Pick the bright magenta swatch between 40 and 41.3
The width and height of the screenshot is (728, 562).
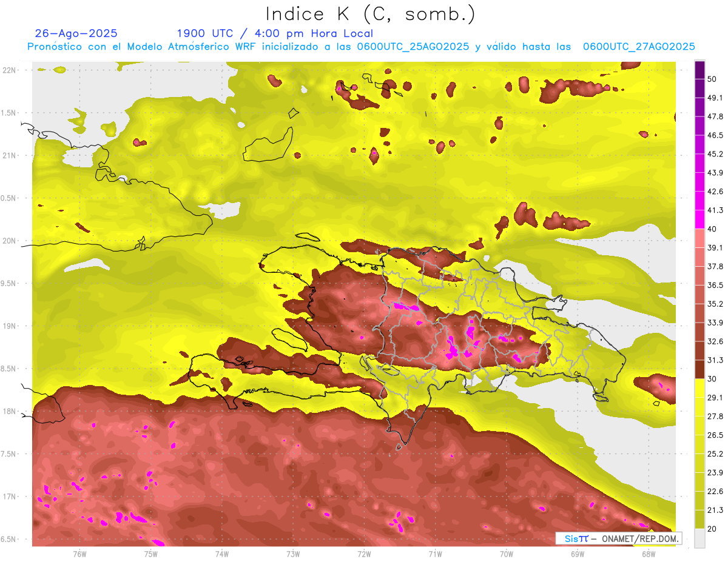[699, 219]
